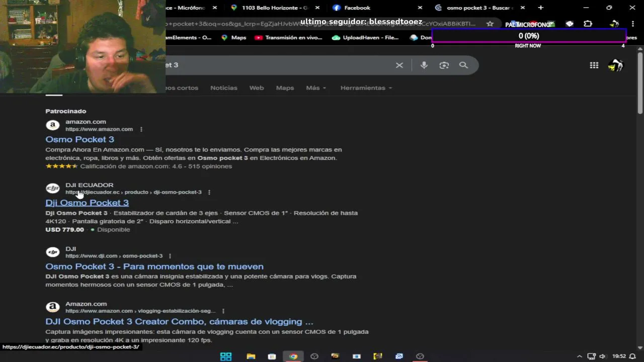This screenshot has height=362, width=644.
Task: Open Amazon's Osmo Pocket 3 sponsored link
Action: [79, 139]
